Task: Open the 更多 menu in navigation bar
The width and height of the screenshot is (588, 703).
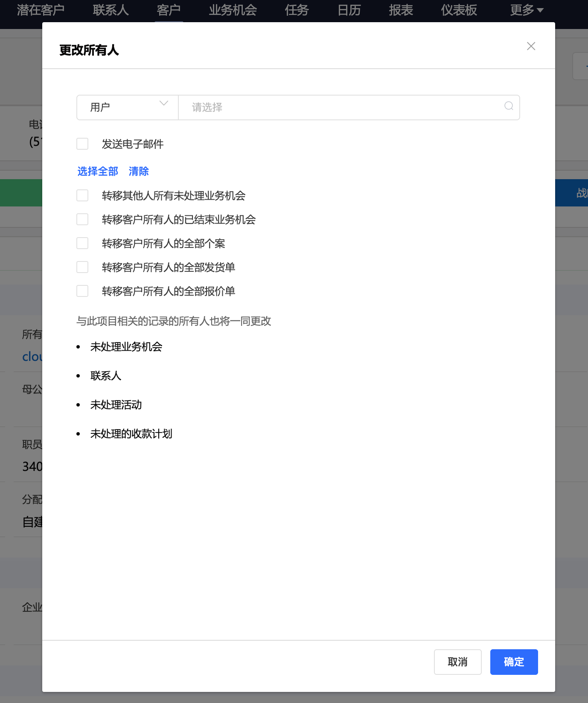Action: pos(526,10)
